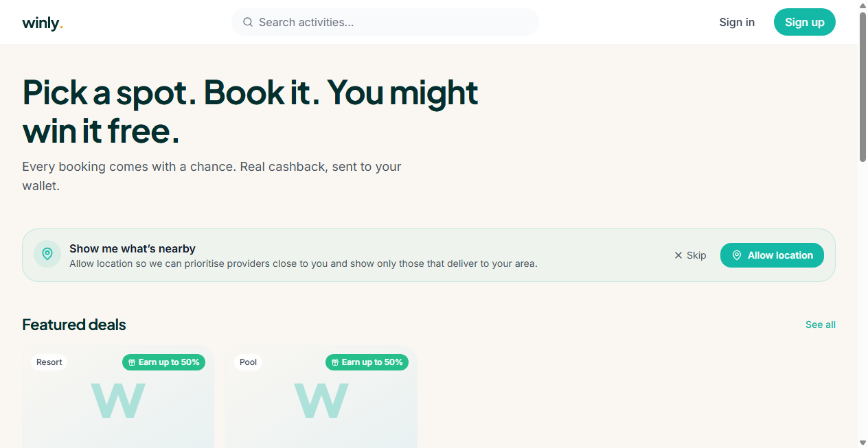The width and height of the screenshot is (868, 448).
Task: Open See all featured deals
Action: click(821, 325)
